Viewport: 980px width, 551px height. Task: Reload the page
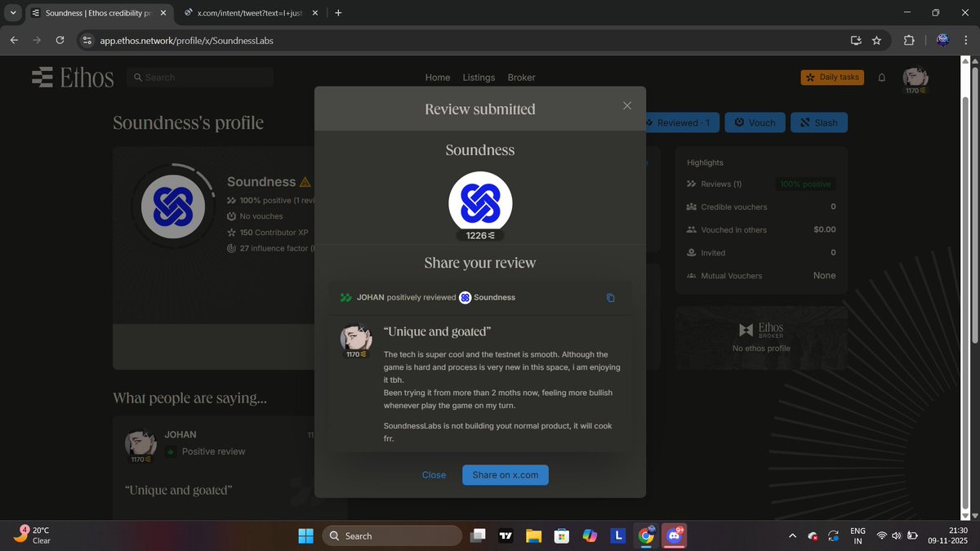[x=60, y=40]
